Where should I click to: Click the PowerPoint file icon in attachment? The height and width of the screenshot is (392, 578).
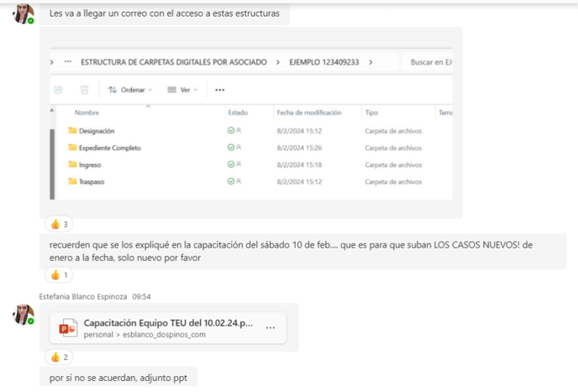tap(68, 327)
